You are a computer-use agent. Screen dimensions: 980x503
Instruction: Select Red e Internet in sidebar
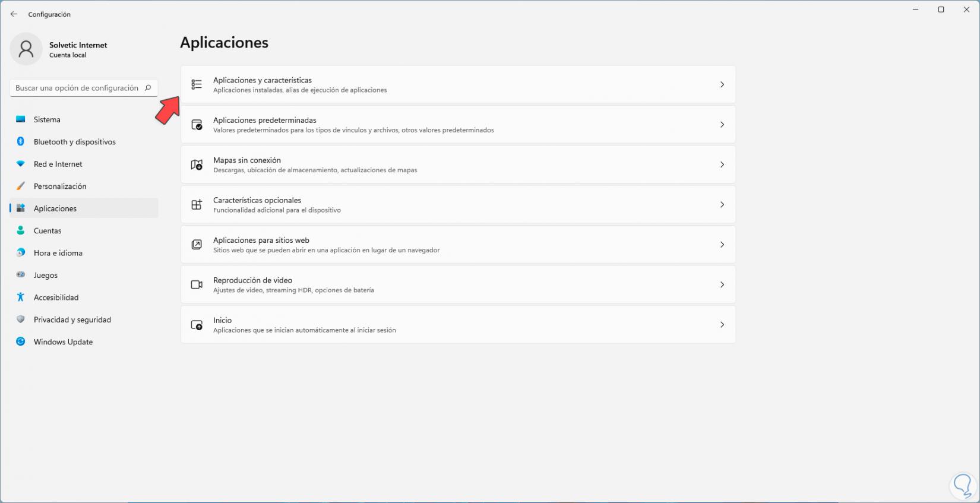[58, 164]
